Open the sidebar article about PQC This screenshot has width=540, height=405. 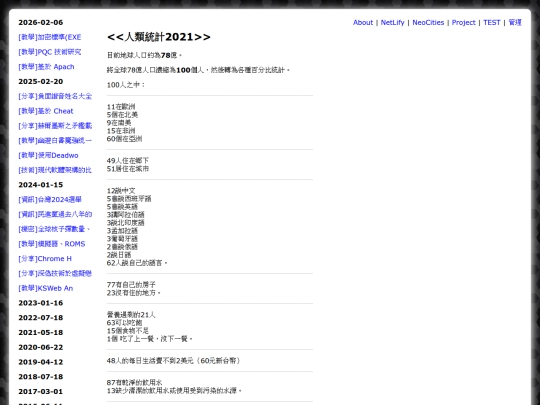(50, 52)
